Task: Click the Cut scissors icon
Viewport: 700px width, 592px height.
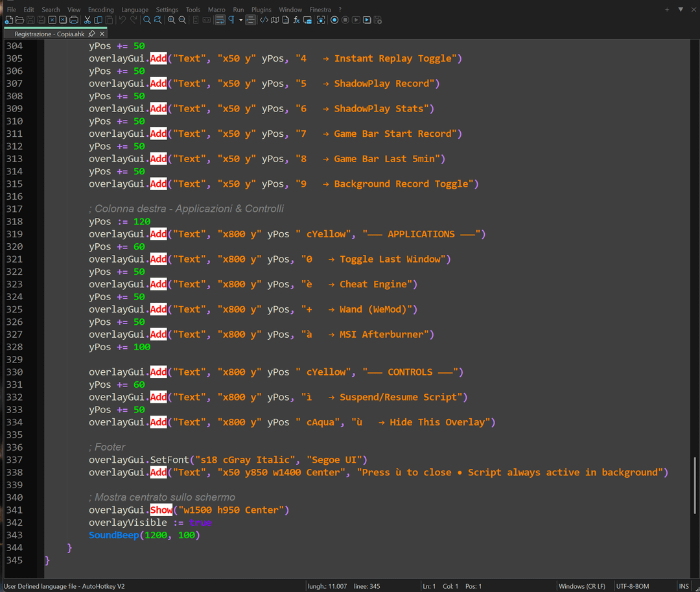Action: pyautogui.click(x=87, y=20)
